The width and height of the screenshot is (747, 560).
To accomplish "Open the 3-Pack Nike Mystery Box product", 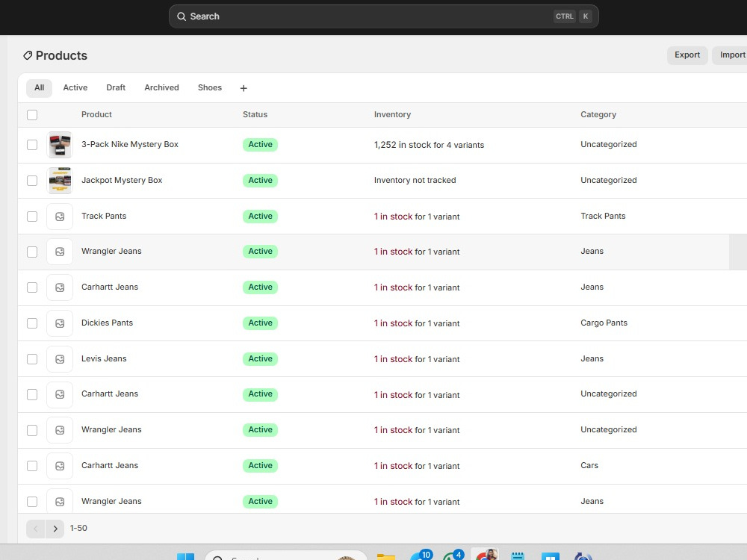I will [129, 144].
